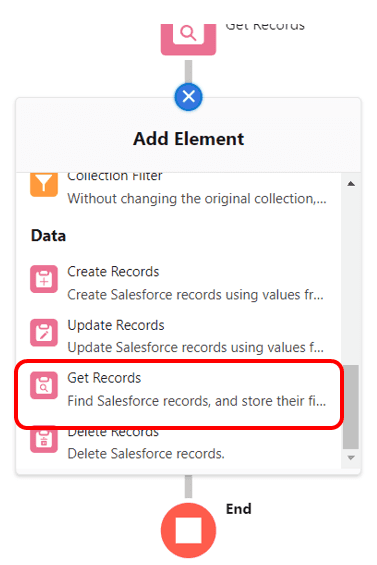Click the gray scrollbar thumb
377x565 pixels.
click(351, 407)
